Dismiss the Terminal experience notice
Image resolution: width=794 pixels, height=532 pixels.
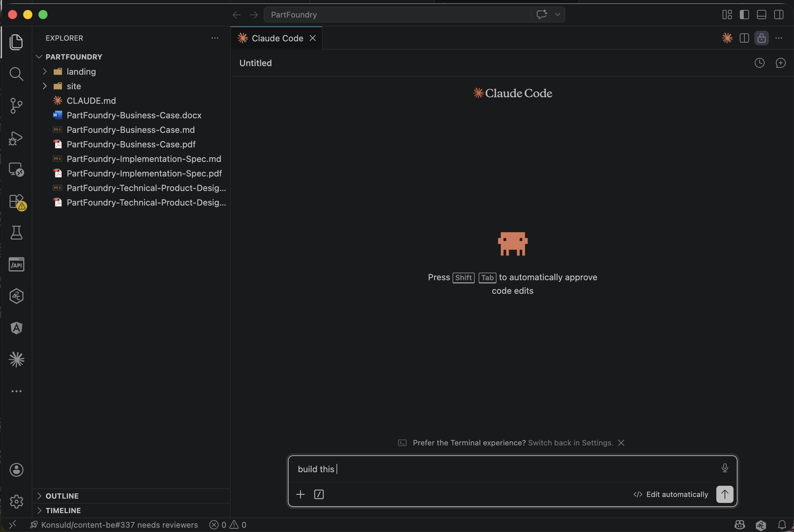[x=621, y=443]
